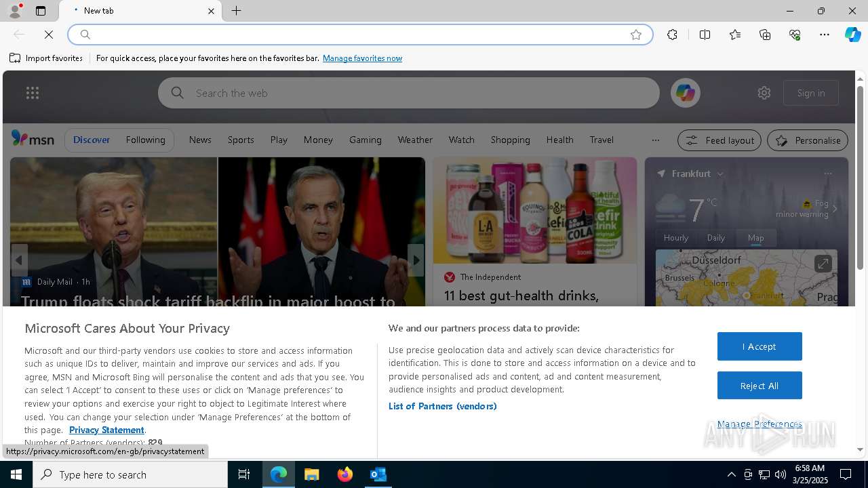Open the Privacy Statement link
The image size is (868, 488).
106,430
